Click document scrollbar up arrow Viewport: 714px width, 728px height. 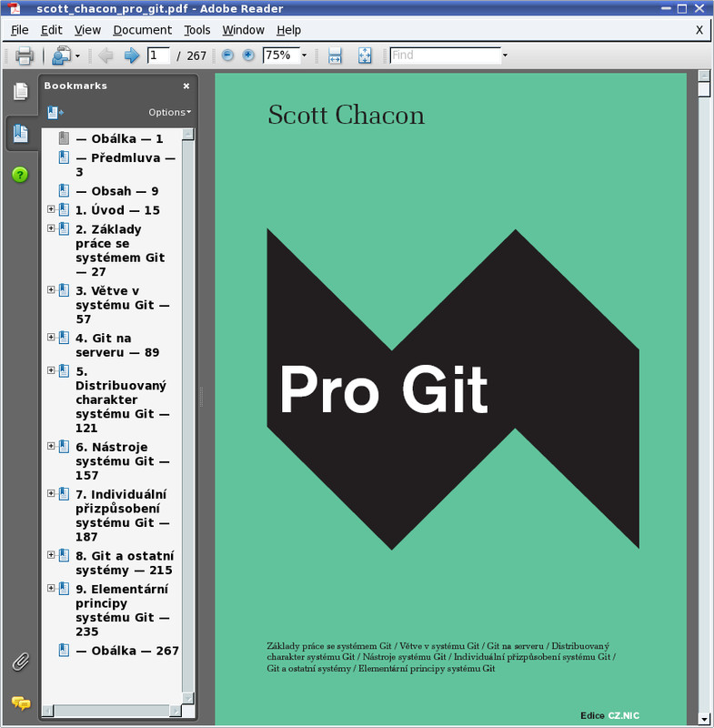[704, 76]
